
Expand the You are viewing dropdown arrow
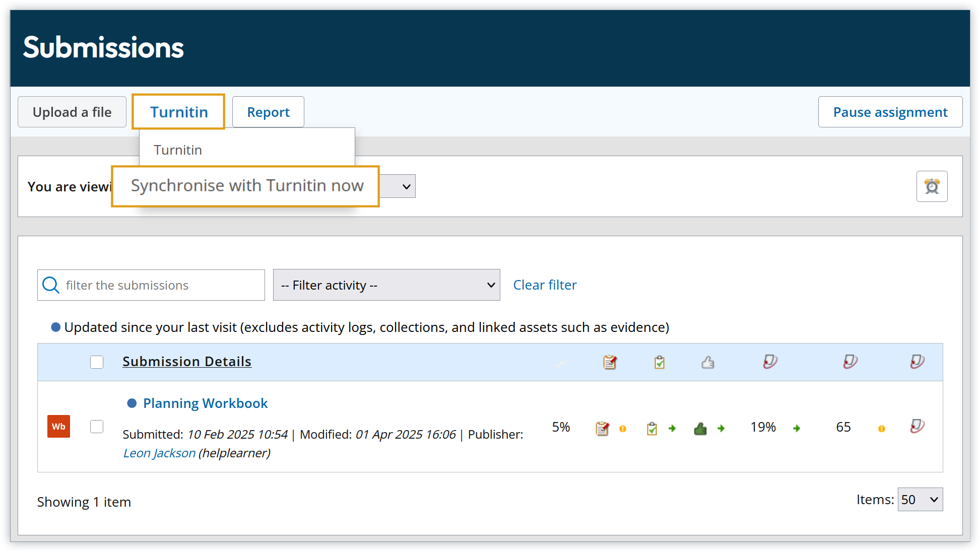[406, 186]
